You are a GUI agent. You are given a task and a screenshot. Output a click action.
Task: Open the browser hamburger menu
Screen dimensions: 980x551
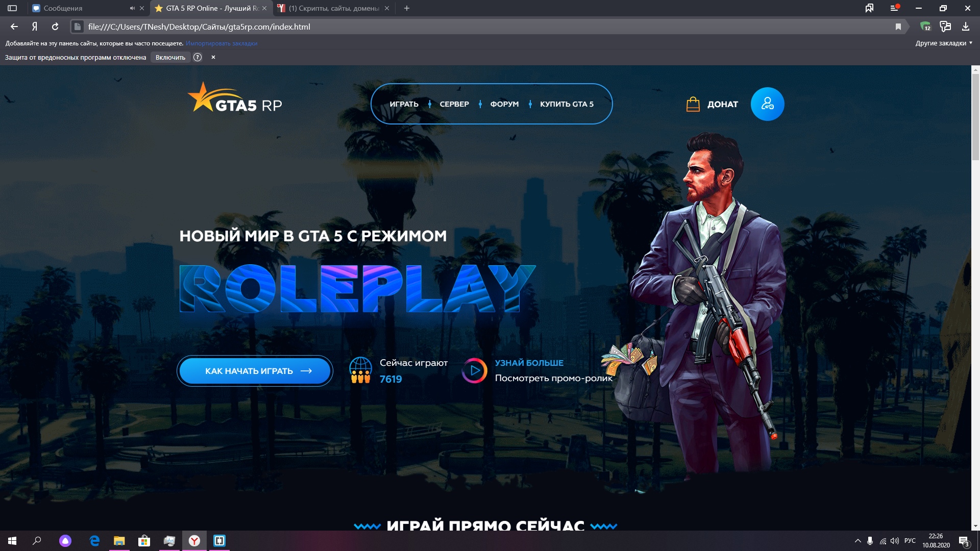pos(894,8)
